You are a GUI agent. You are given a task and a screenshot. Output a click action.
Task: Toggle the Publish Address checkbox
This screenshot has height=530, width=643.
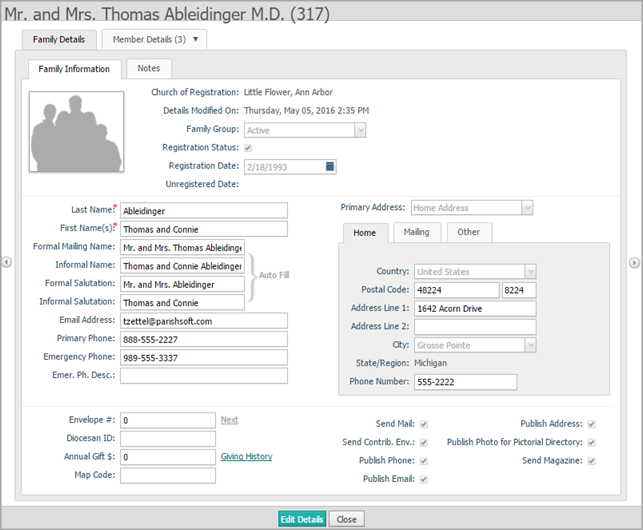tap(592, 424)
